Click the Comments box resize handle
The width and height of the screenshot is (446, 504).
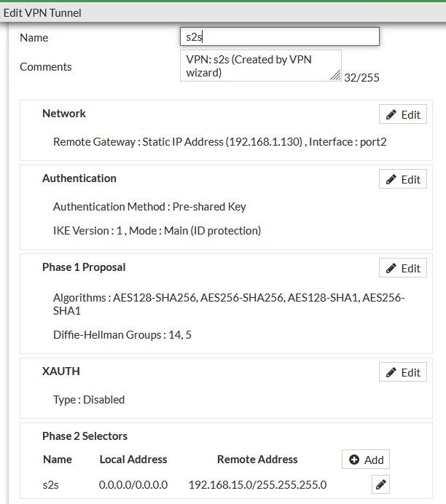pos(335,76)
